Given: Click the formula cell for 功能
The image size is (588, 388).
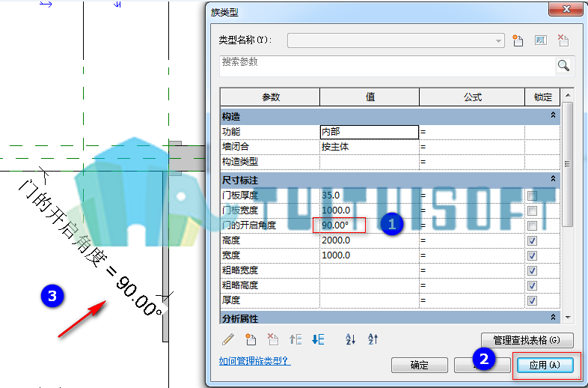Looking at the screenshot, I should click(x=472, y=132).
